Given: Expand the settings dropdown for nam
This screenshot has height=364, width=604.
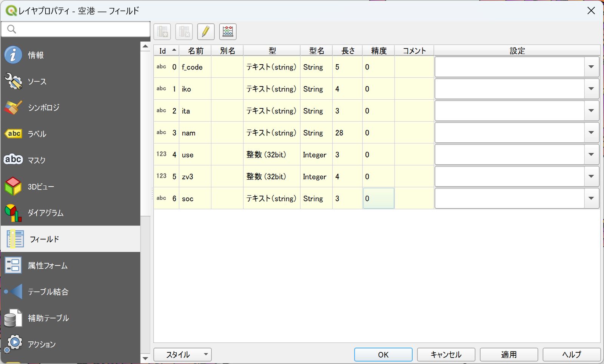Looking at the screenshot, I should point(591,133).
